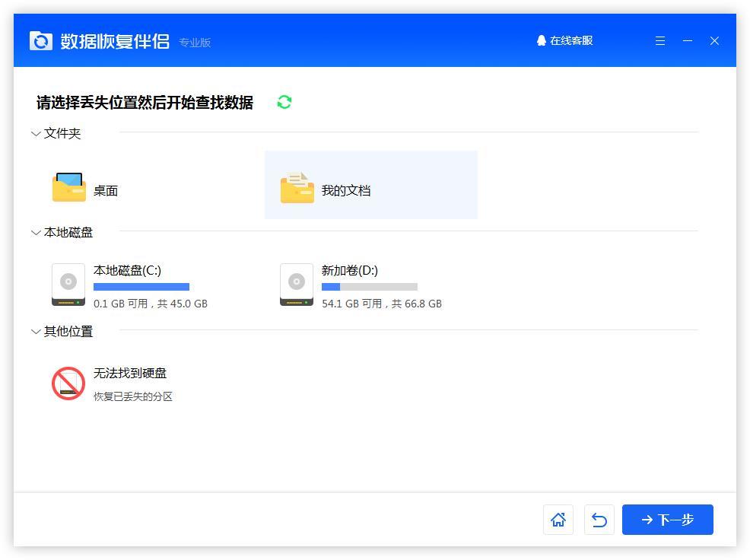Viewport: 750px width, 560px height.
Task: Click the 专业版 edition label
Action: [x=195, y=43]
